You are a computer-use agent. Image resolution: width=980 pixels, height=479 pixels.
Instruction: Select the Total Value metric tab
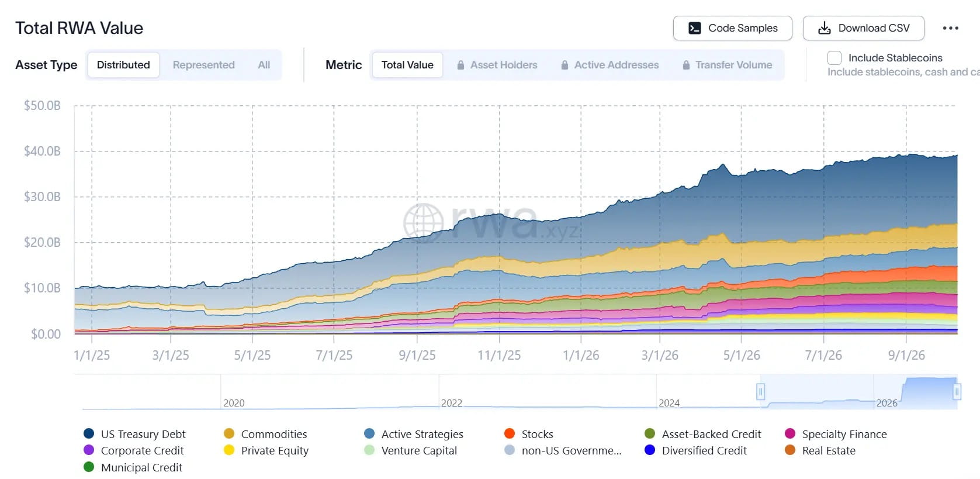tap(407, 65)
